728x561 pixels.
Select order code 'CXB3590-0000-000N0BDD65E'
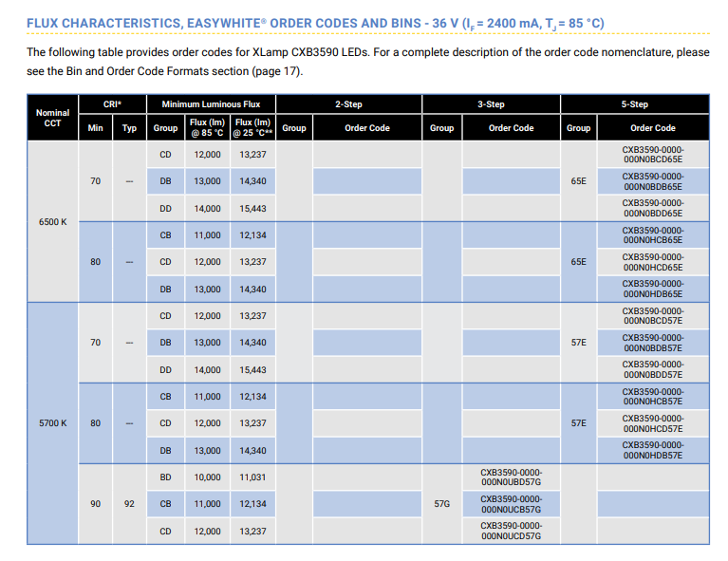653,208
